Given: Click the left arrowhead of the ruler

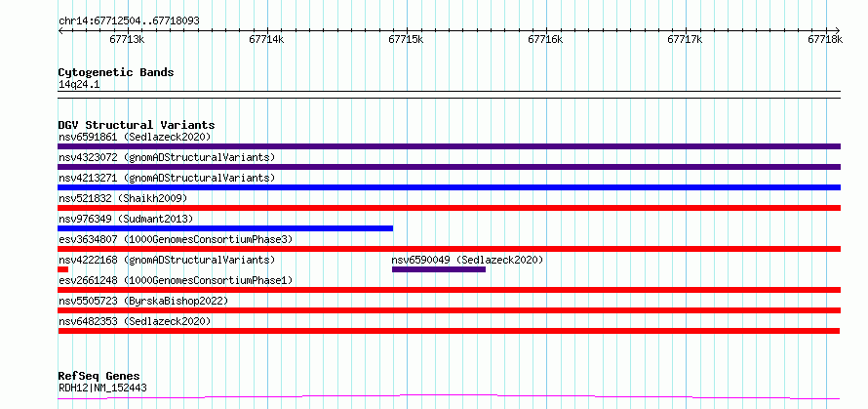Looking at the screenshot, I should coord(60,30).
